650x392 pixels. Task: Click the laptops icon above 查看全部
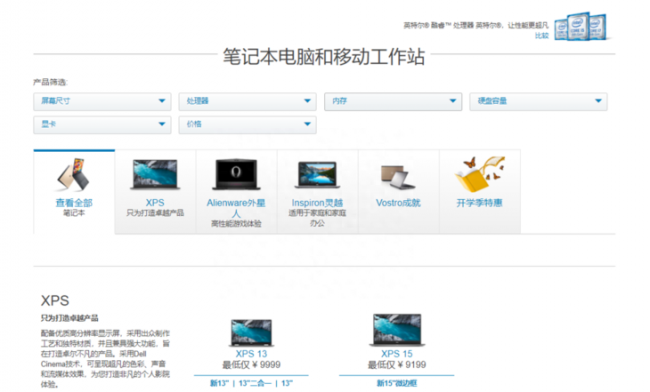(74, 174)
